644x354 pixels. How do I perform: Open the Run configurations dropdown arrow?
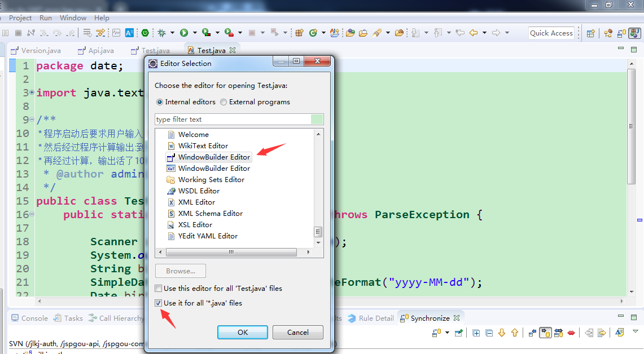coord(194,33)
